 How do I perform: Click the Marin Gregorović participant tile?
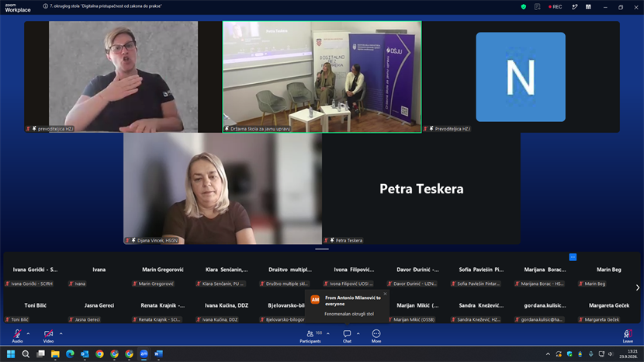(x=163, y=271)
